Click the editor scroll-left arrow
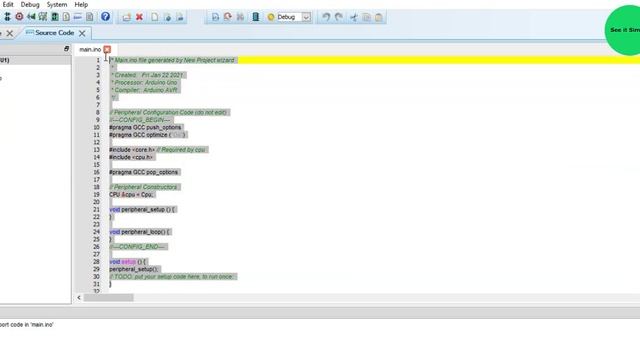The image size is (640, 360). (x=79, y=298)
